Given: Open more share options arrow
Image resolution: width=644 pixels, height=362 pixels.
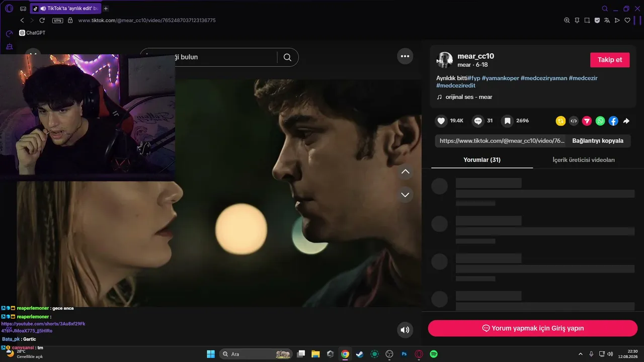Looking at the screenshot, I should (x=626, y=121).
